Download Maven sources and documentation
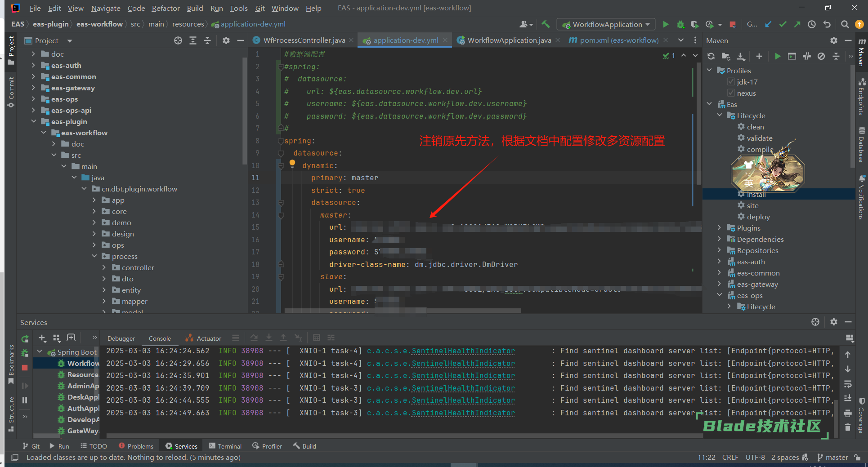 [x=741, y=56]
